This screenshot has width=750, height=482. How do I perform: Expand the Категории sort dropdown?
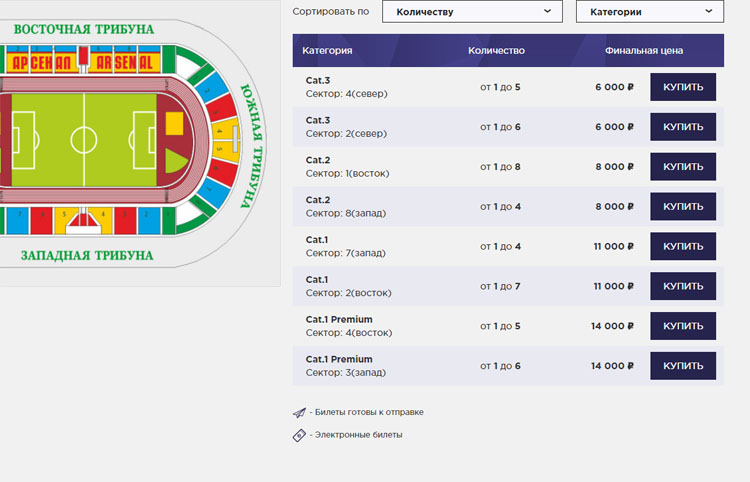click(650, 12)
